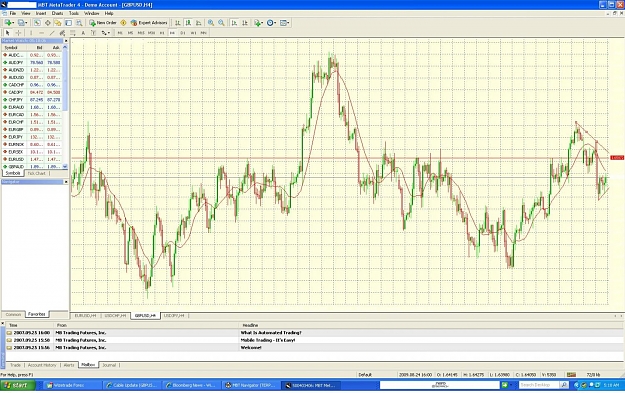Viewport: 625px width, 393px height.
Task: Select the Fibonacci Retracement tool
Action: pos(73,33)
